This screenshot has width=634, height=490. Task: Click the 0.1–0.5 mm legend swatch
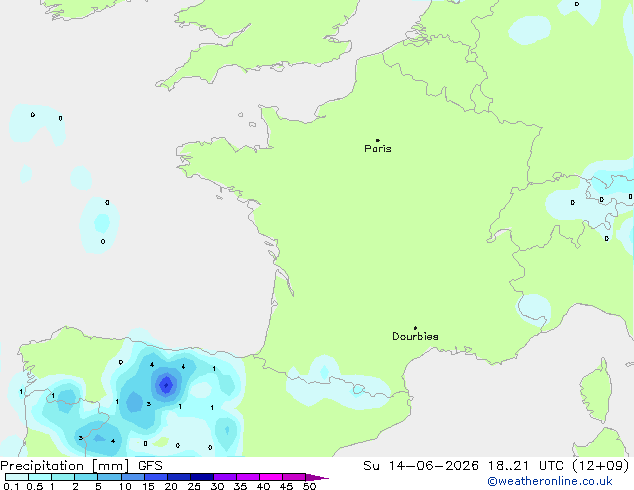17,477
